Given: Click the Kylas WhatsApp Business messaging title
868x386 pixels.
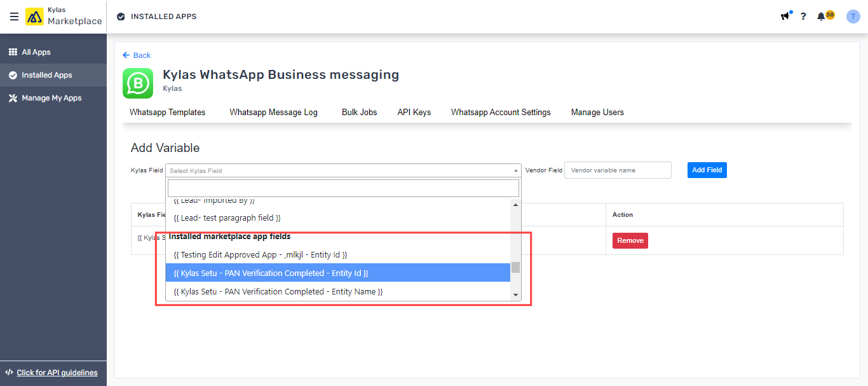Looking at the screenshot, I should click(281, 75).
